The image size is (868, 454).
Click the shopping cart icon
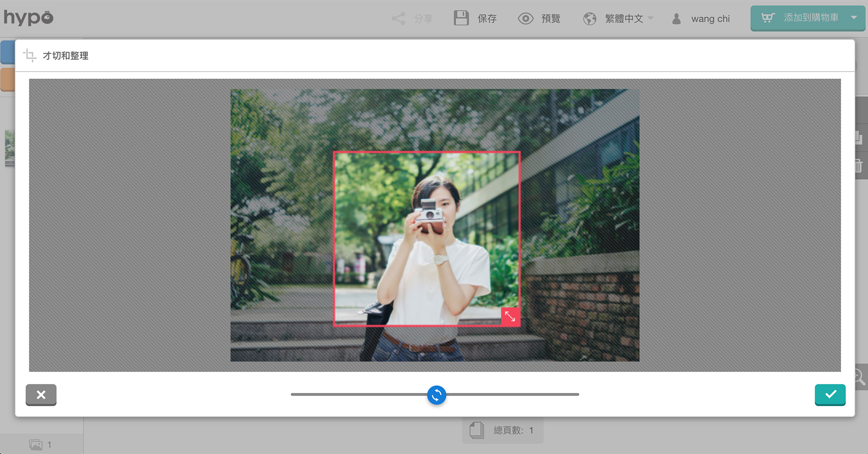pyautogui.click(x=768, y=18)
